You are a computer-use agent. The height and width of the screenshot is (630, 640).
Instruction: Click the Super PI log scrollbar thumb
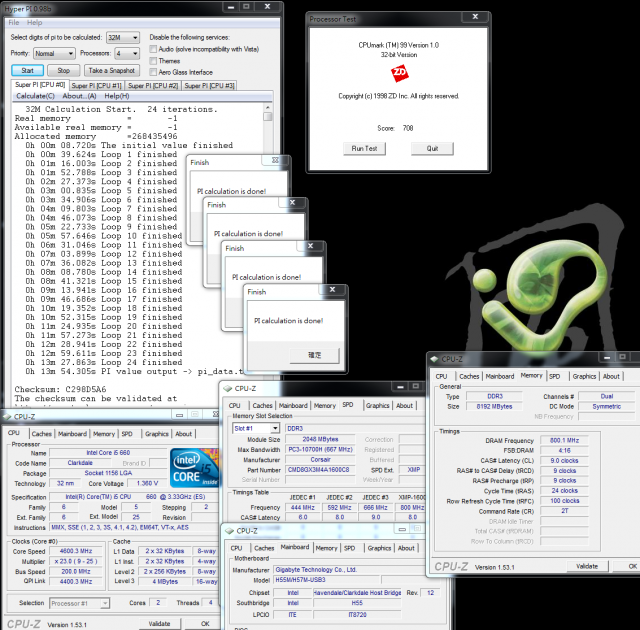point(268,117)
